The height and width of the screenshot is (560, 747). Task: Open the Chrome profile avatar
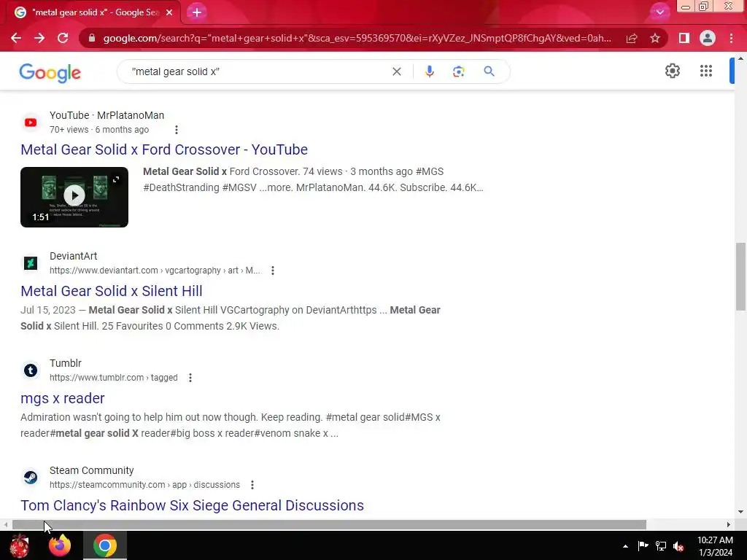coord(708,38)
